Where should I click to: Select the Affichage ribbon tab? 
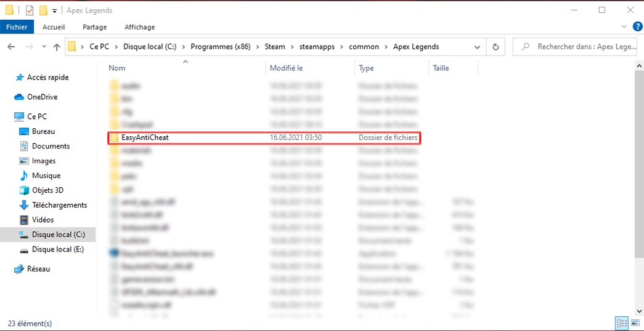click(140, 27)
